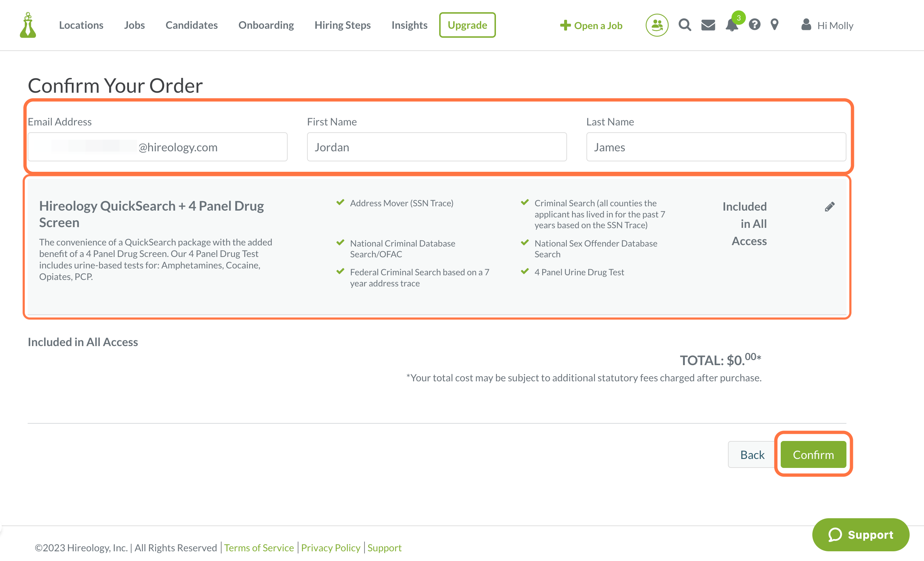Click the Upgrade button

pos(467,25)
